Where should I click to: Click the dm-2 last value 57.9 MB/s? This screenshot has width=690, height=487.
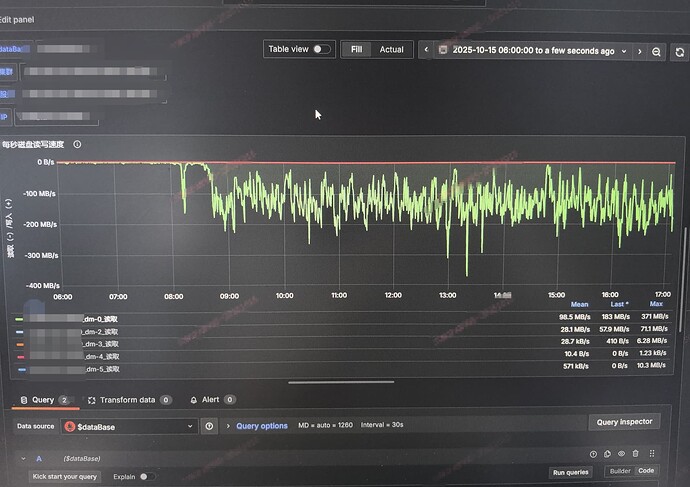614,329
